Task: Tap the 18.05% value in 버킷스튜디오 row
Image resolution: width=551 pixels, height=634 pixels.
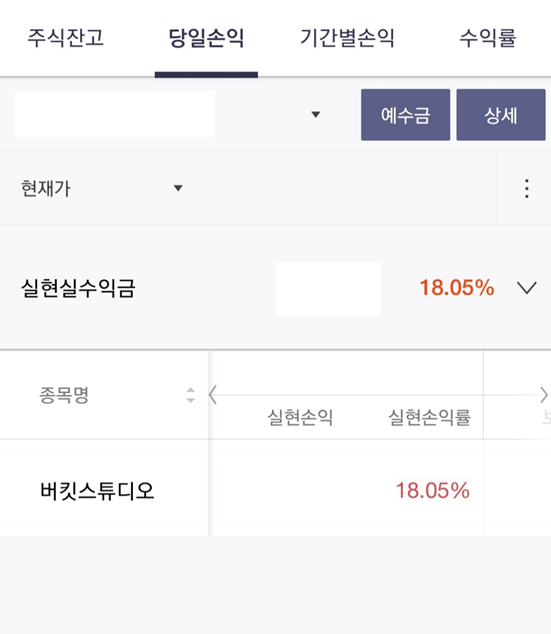Action: (433, 490)
